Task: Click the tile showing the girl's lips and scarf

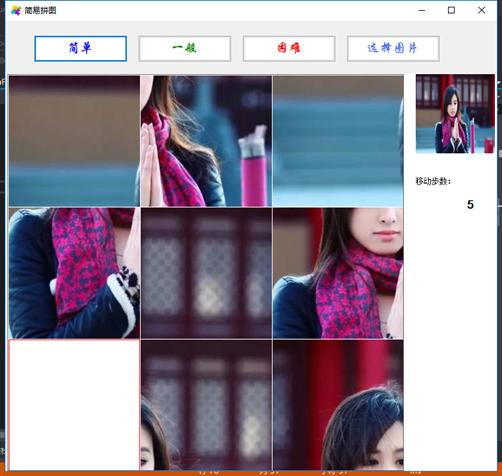Action: [338, 273]
